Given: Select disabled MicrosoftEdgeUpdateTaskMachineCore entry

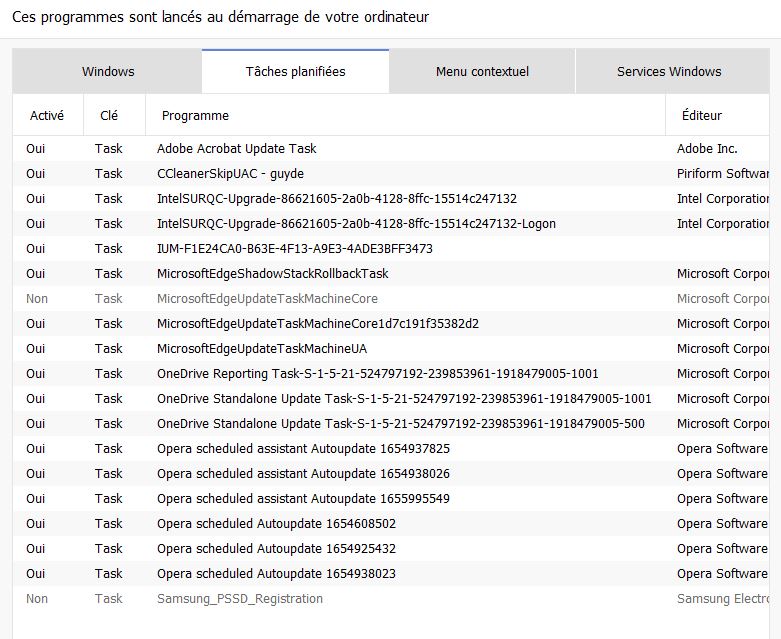Looking at the screenshot, I should tap(391, 298).
